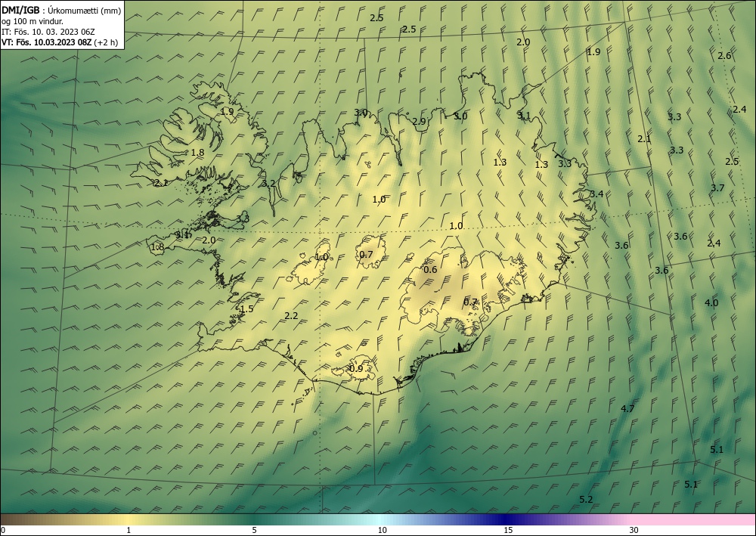The image size is (756, 536).
Task: Click the 3.2 value label
Action: 268,183
